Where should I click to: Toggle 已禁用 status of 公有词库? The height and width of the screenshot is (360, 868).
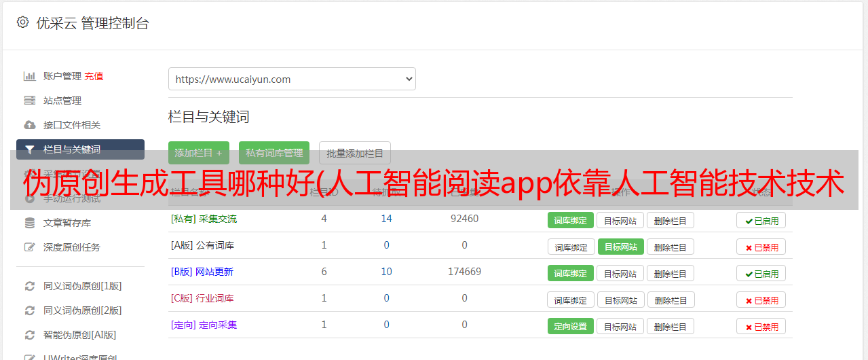(761, 247)
